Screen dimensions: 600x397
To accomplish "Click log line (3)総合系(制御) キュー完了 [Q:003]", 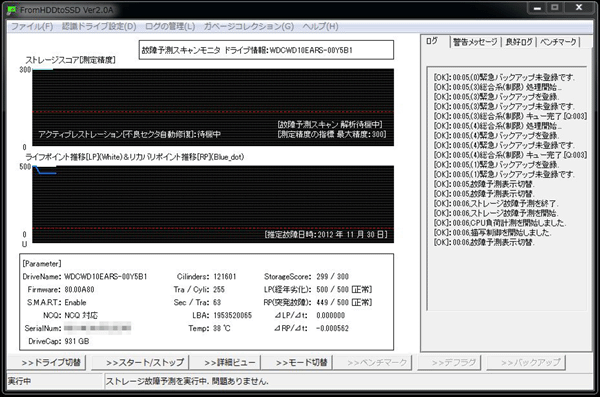I will pos(510,116).
